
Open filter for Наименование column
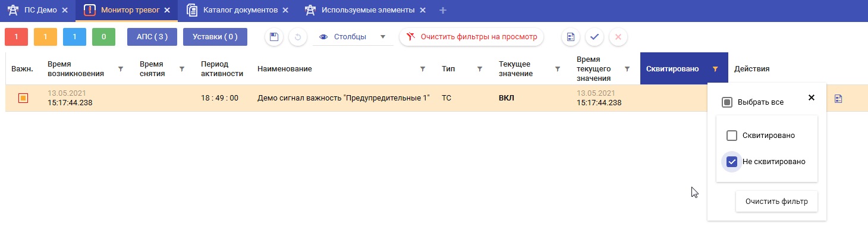click(423, 69)
